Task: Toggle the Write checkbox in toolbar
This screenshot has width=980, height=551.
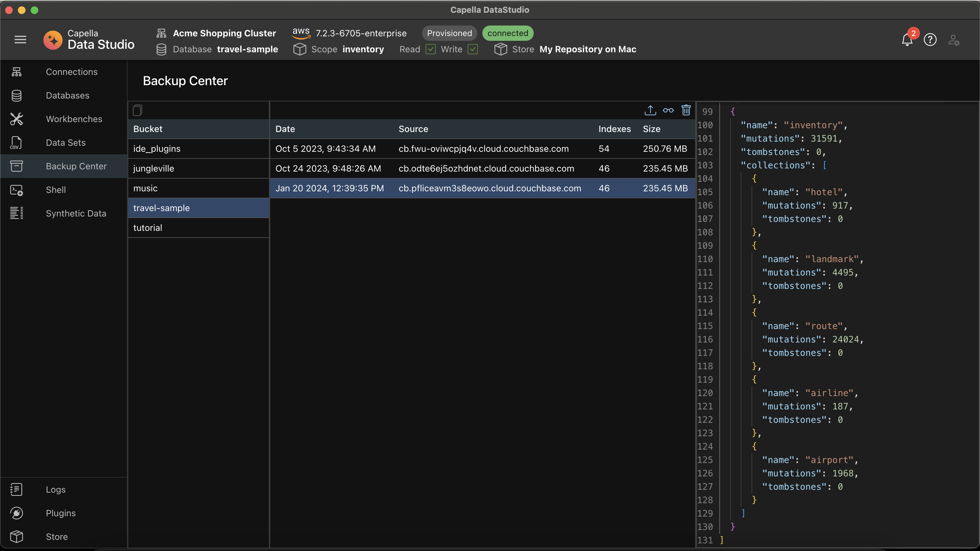Action: [472, 50]
